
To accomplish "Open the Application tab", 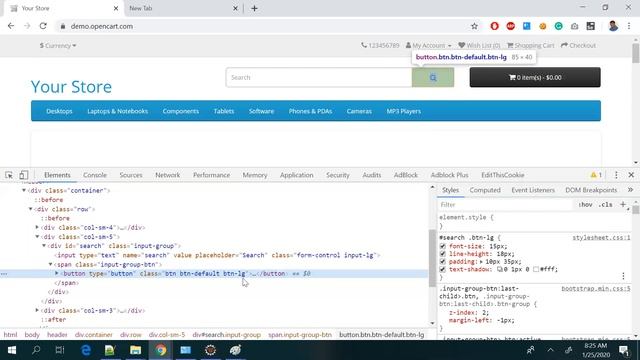I will tap(296, 175).
